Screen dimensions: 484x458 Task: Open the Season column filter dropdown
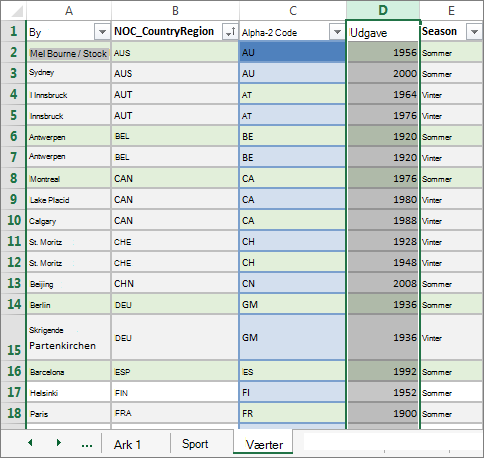[x=474, y=32]
